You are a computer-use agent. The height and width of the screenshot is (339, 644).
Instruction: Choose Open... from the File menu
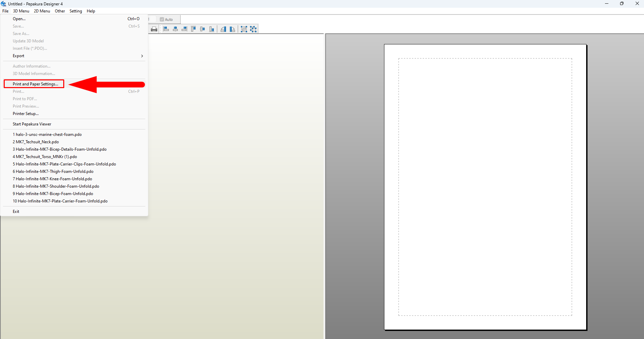(74, 19)
